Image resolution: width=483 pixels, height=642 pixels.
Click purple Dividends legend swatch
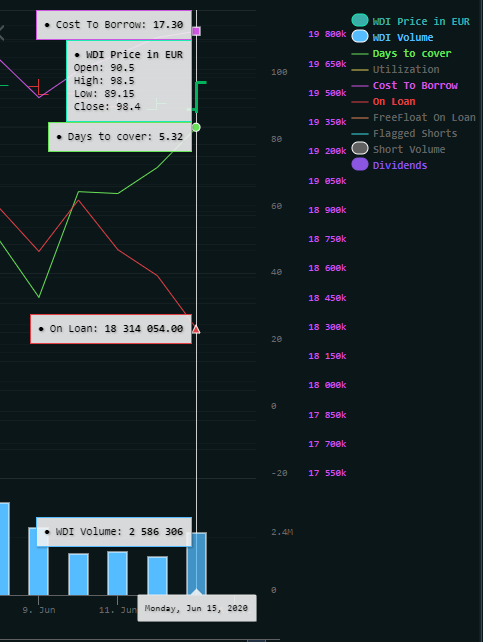[360, 164]
